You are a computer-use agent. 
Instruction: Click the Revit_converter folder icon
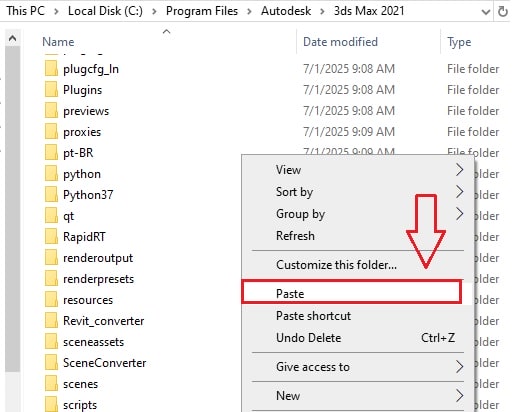pos(51,321)
